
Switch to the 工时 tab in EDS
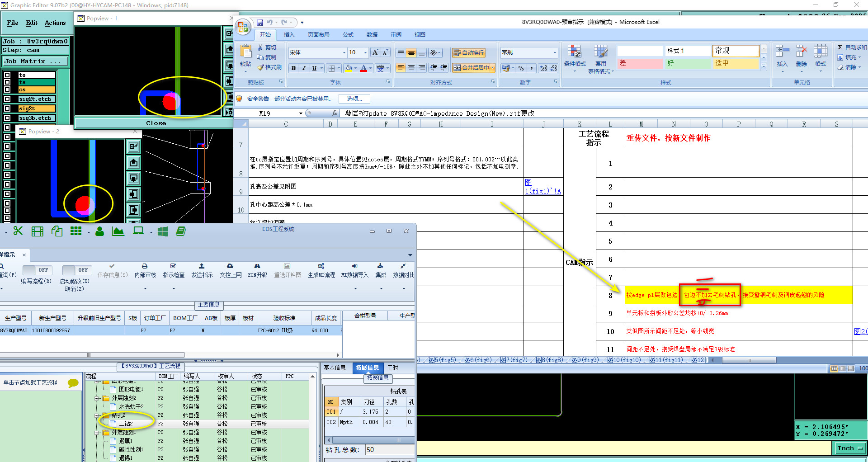[392, 368]
